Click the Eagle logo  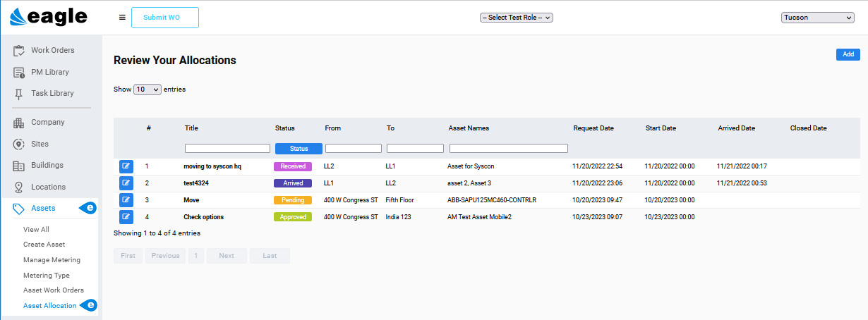(49, 17)
